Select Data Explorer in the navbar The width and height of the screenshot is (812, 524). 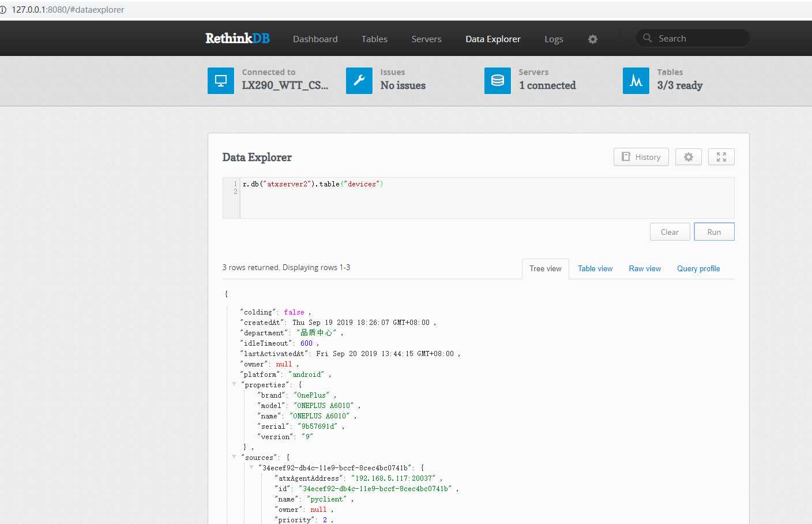(493, 39)
